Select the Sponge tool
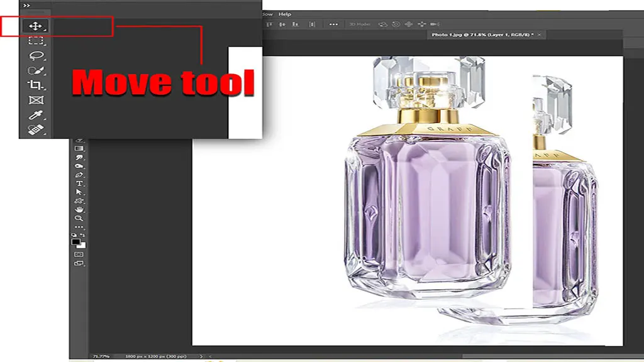 (79, 166)
